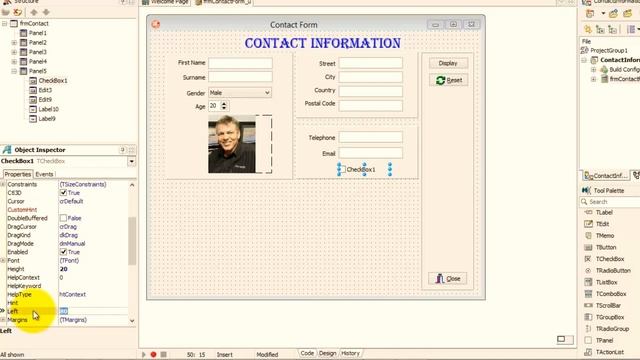Select Edit9 in the Structure tree
The width and height of the screenshot is (640, 360).
point(45,100)
